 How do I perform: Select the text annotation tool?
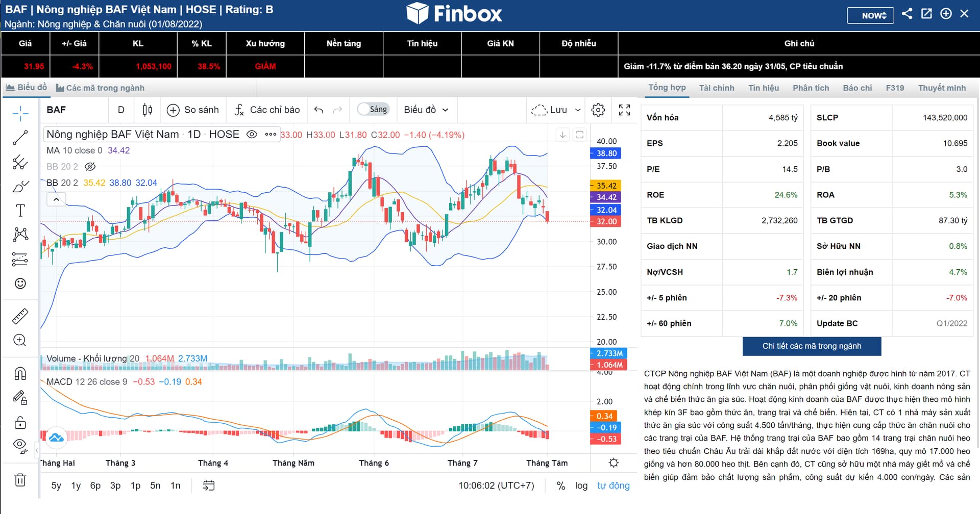20,211
